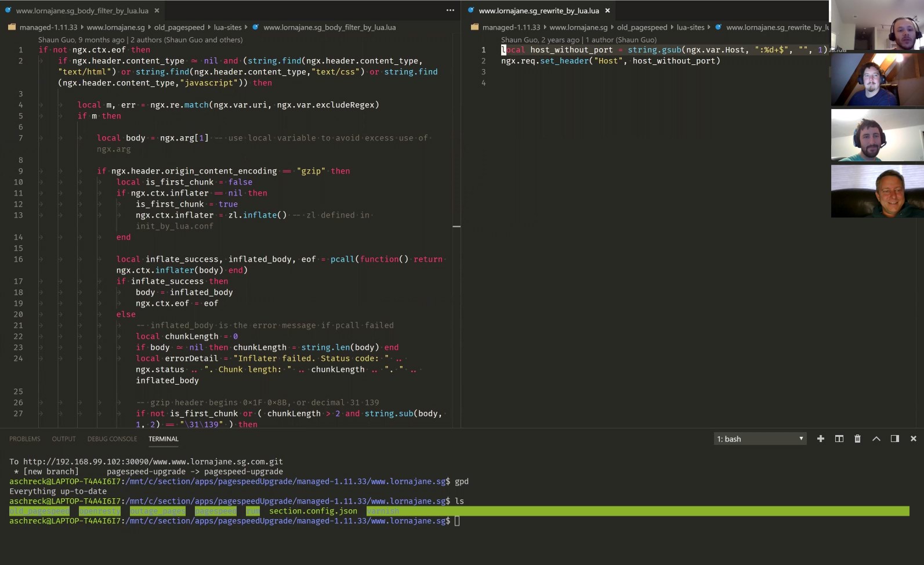The width and height of the screenshot is (924, 565).
Task: Switch to the www.lornajane.sg_body_filter_by_lua.lua tab
Action: coord(82,10)
